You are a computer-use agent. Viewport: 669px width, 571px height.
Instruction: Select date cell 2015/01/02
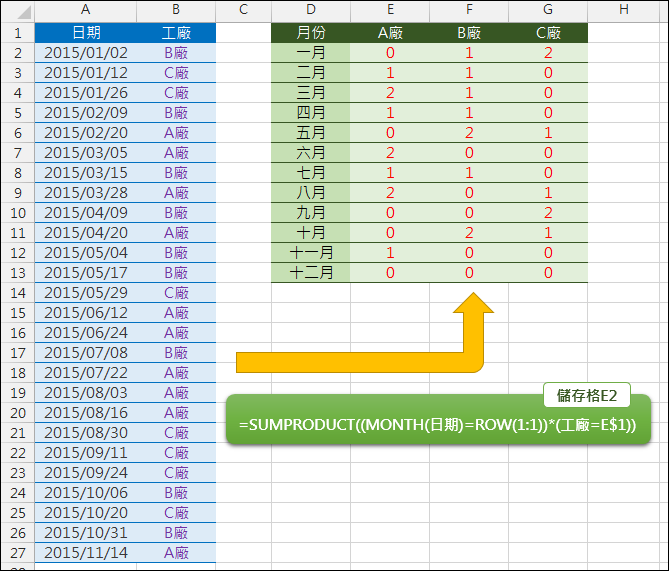click(x=86, y=53)
